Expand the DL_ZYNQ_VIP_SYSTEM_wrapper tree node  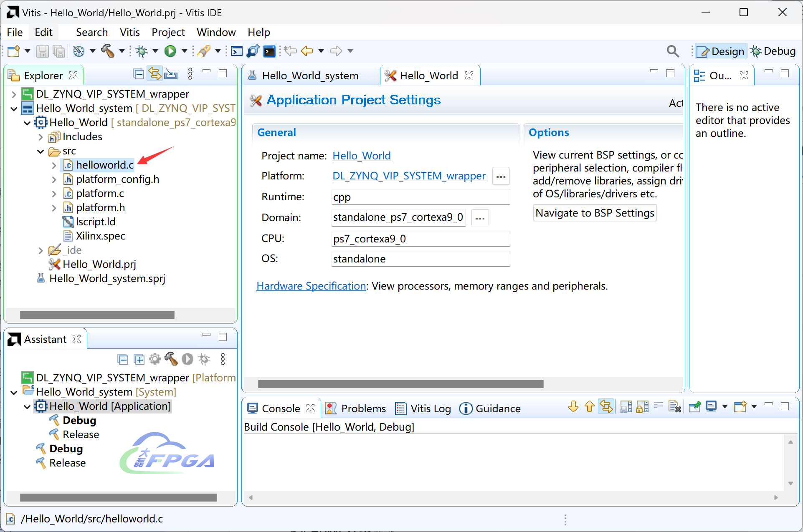pyautogui.click(x=14, y=94)
